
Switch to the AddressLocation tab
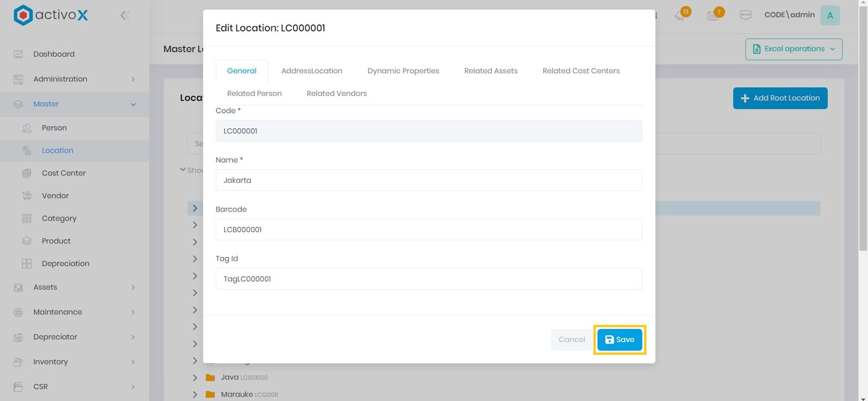point(311,71)
